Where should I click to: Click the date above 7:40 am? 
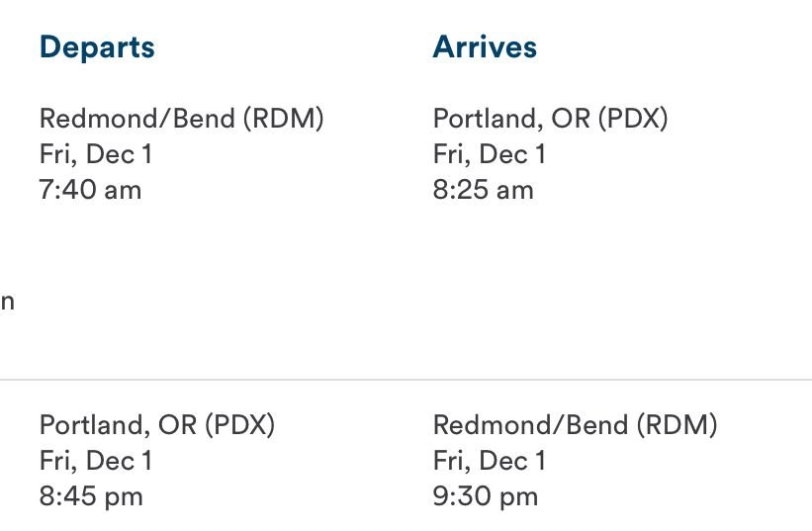tap(96, 155)
